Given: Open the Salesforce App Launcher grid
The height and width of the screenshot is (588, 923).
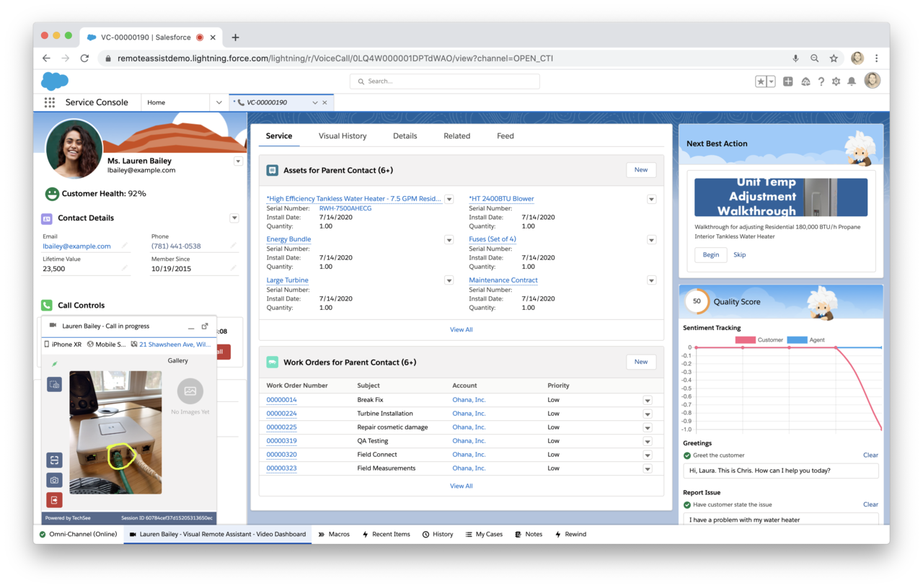Looking at the screenshot, I should 49,102.
